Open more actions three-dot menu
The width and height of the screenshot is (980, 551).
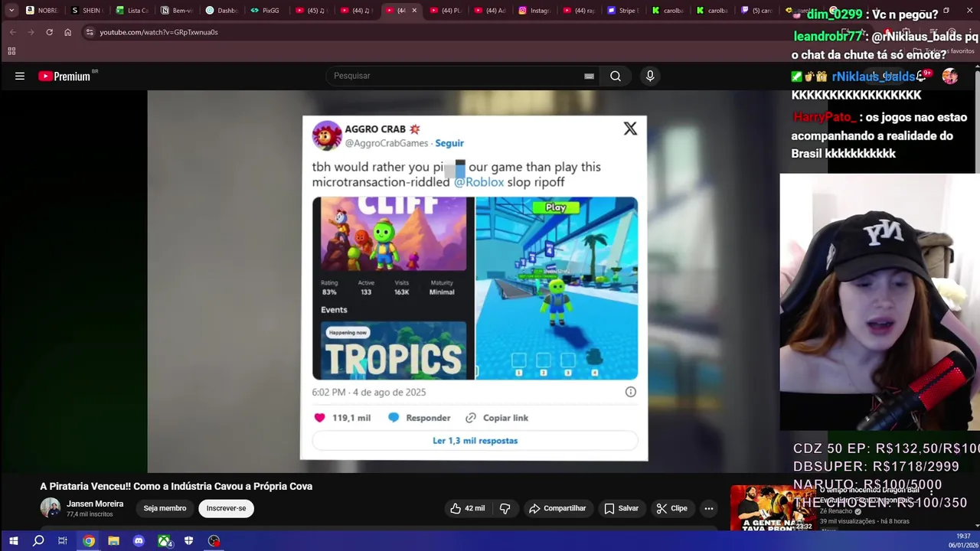pyautogui.click(x=709, y=508)
